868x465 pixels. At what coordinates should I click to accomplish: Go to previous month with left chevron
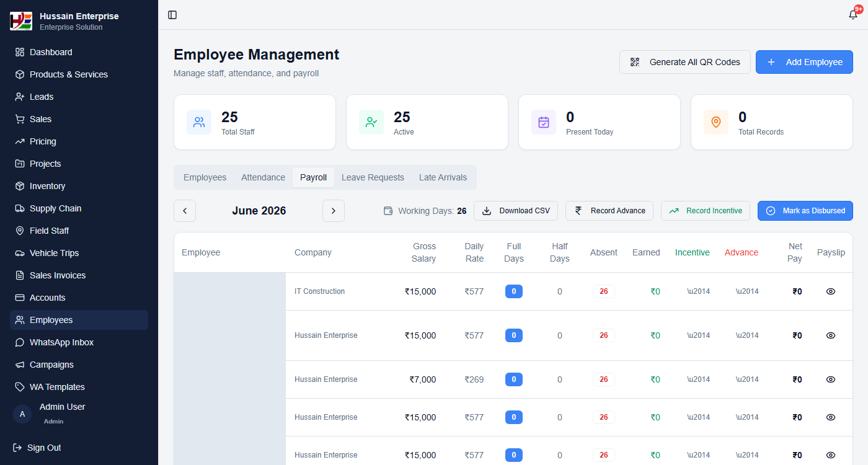click(185, 211)
